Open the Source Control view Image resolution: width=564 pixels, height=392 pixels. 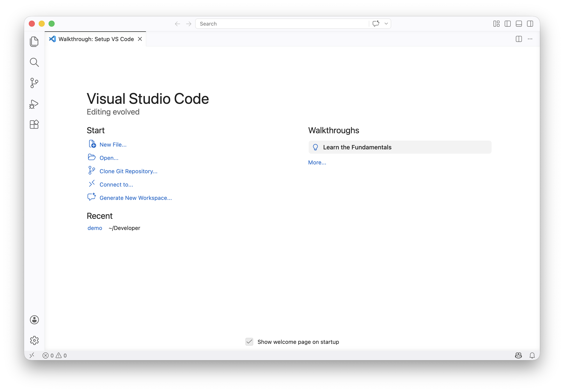pyautogui.click(x=34, y=83)
